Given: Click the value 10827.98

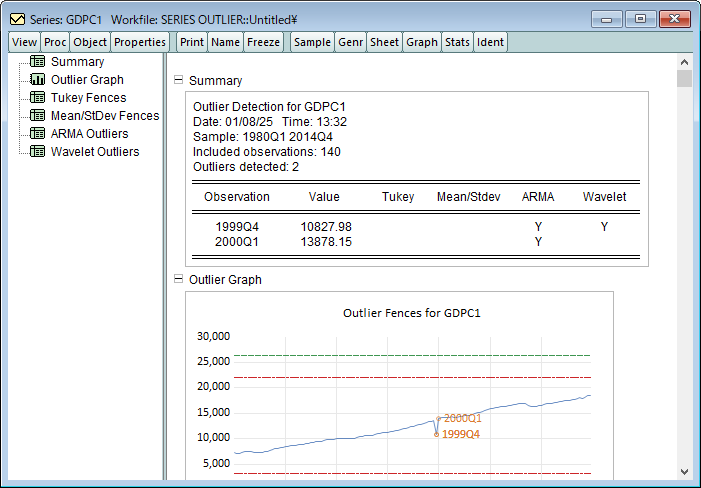Looking at the screenshot, I should tap(326, 227).
